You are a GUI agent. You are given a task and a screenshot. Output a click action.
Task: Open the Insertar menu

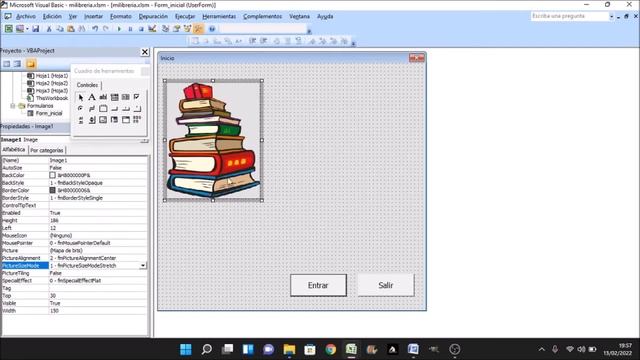pyautogui.click(x=93, y=16)
